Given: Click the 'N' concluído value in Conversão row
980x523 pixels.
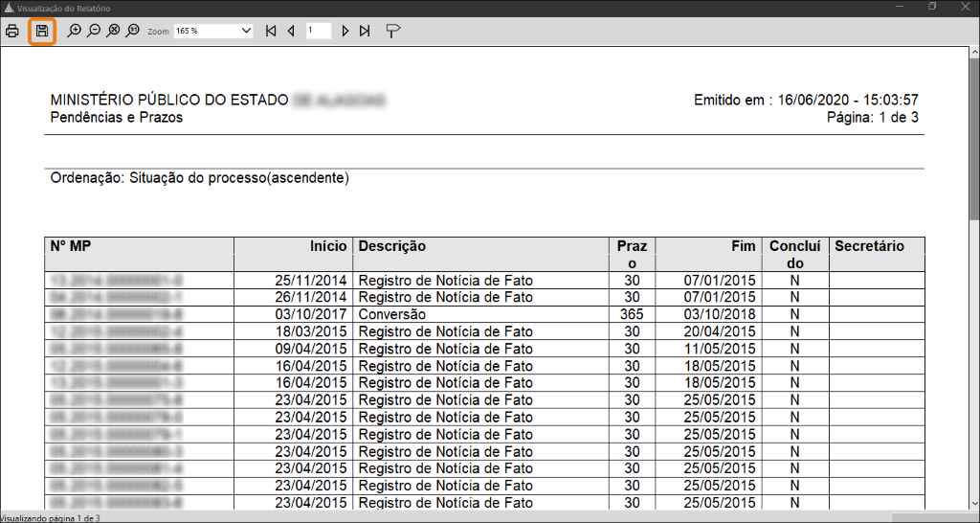Looking at the screenshot, I should [795, 315].
